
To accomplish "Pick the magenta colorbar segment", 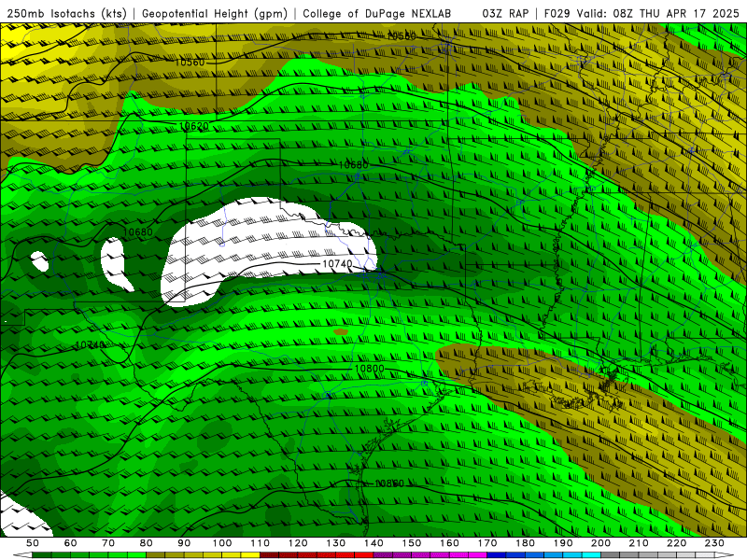I will (x=477, y=554).
